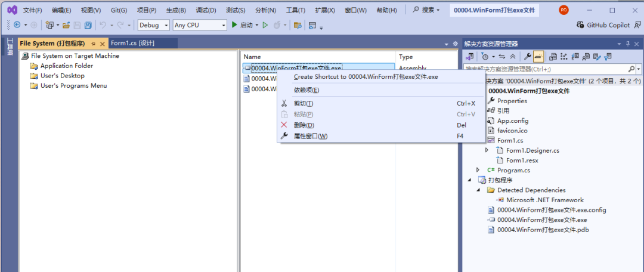Collapse the Detected Dependencies node
This screenshot has height=272, width=644.
(478, 190)
